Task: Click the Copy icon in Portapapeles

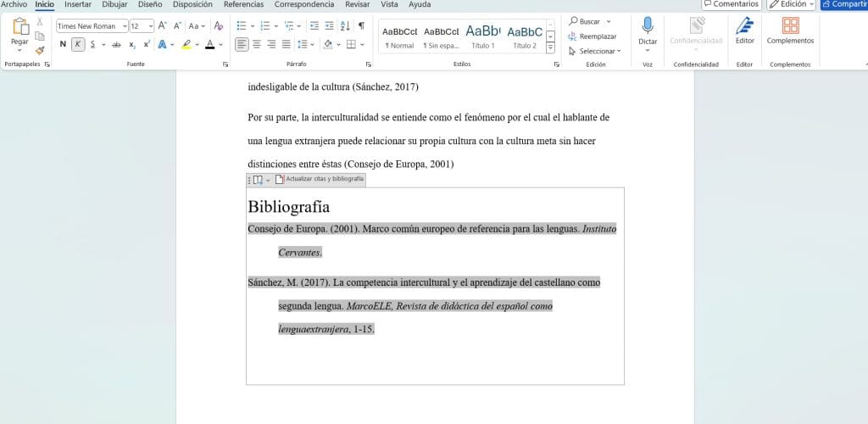Action: tap(40, 36)
